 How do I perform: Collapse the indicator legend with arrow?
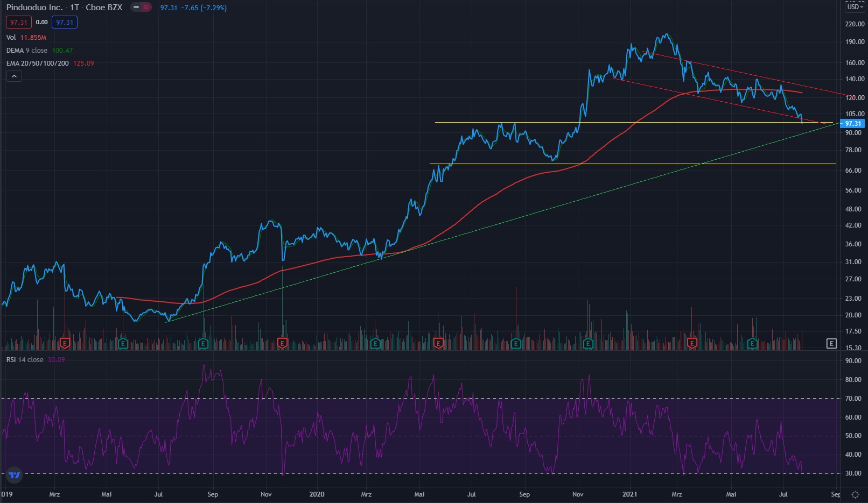(x=14, y=76)
